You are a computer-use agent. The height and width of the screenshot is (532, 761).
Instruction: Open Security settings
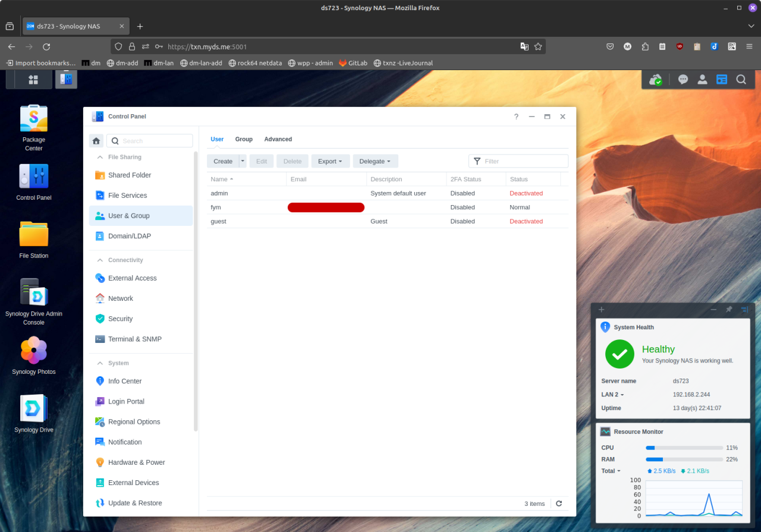pyautogui.click(x=121, y=318)
